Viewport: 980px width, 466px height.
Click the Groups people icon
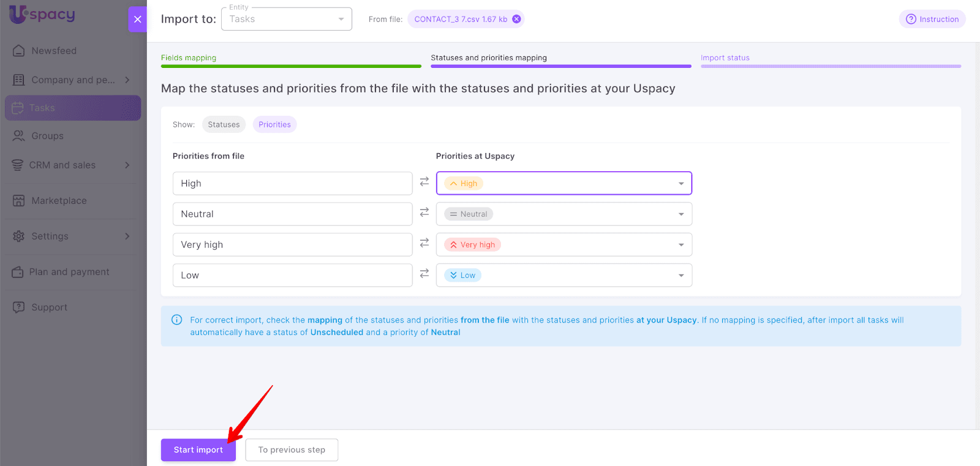pyautogui.click(x=19, y=136)
